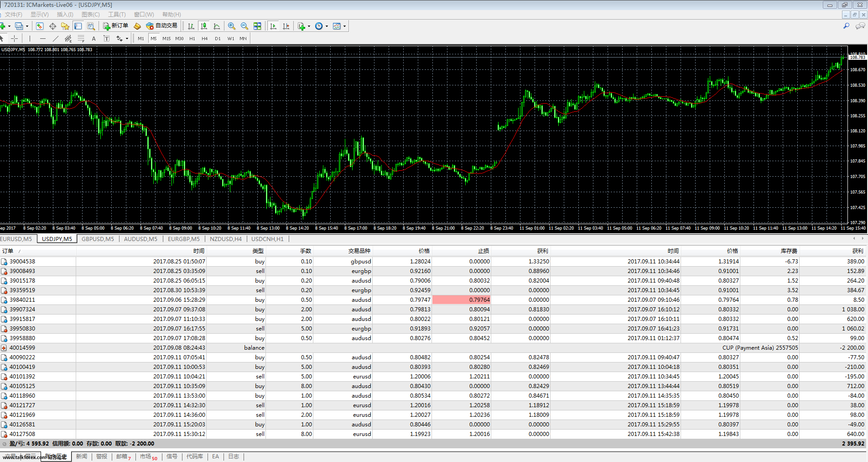Screen dimensions: 868x462
Task: Zoom in on the chart
Action: pos(232,26)
